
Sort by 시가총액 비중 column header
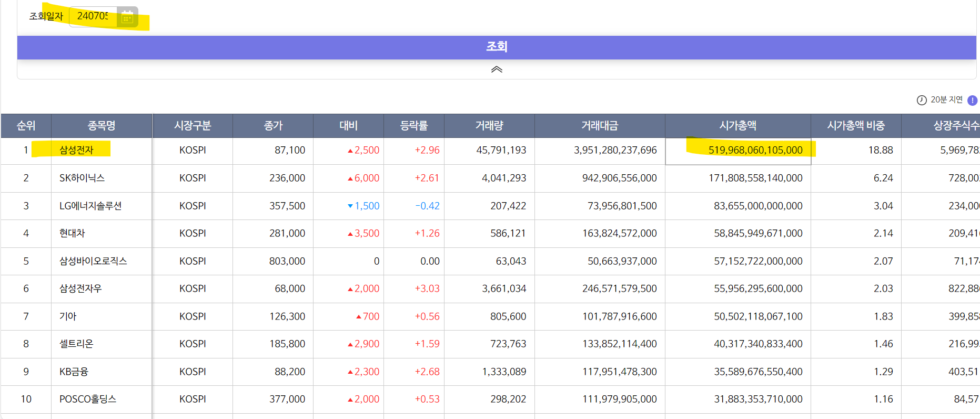[x=856, y=126]
